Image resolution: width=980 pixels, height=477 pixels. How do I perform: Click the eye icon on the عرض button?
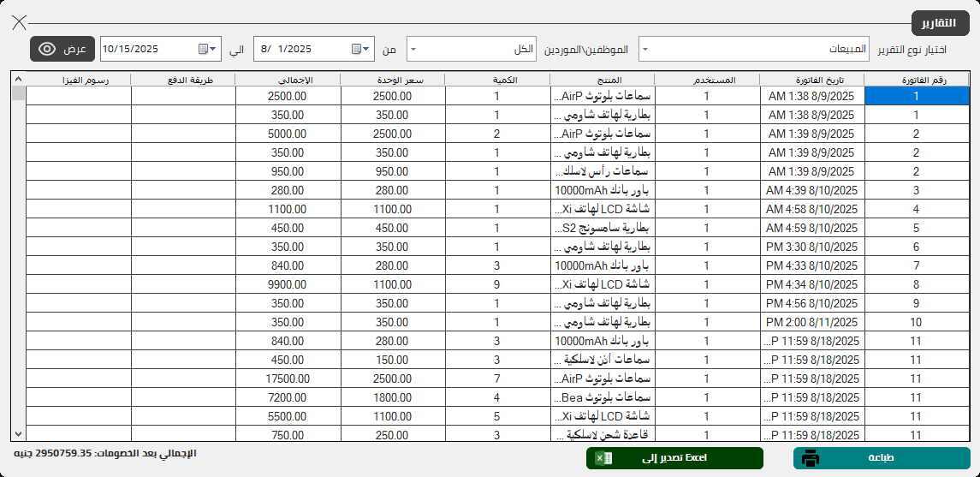[49, 49]
